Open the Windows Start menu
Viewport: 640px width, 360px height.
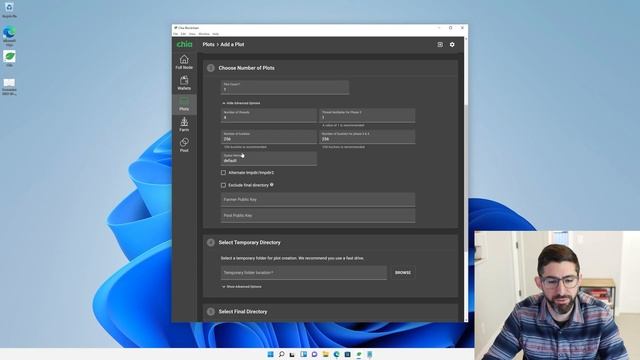(270, 354)
